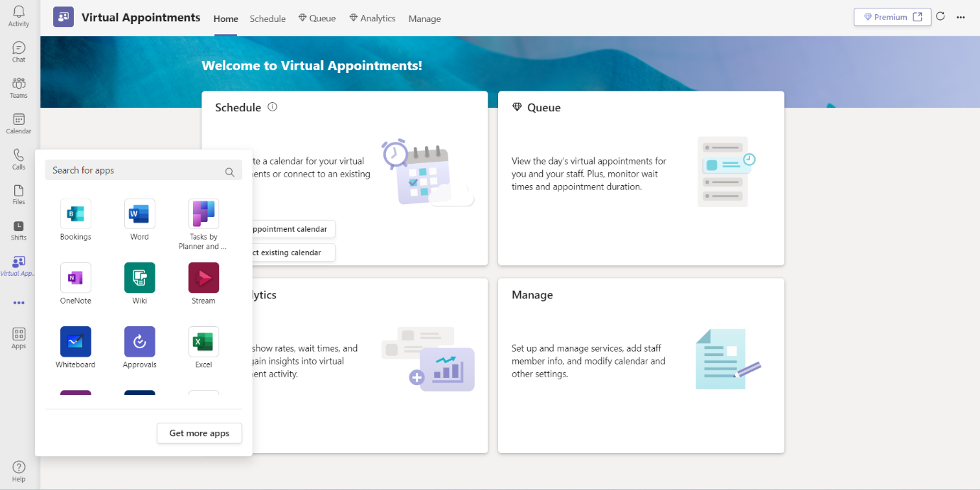Open Shifts in the sidebar
This screenshot has height=490, width=980.
(18, 230)
